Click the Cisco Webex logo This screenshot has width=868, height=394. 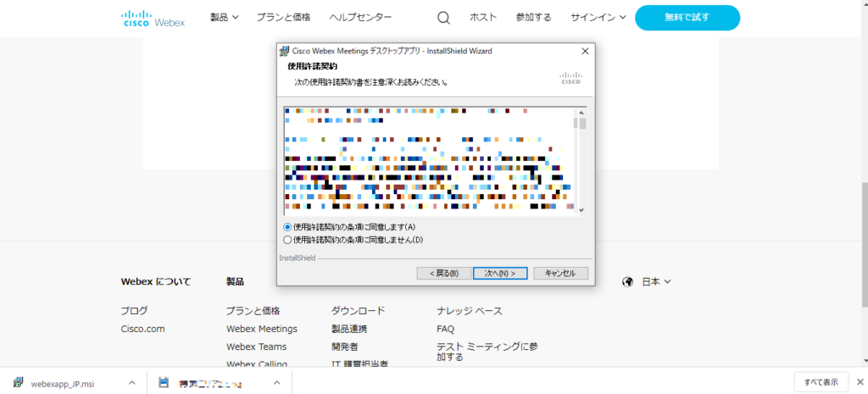153,19
